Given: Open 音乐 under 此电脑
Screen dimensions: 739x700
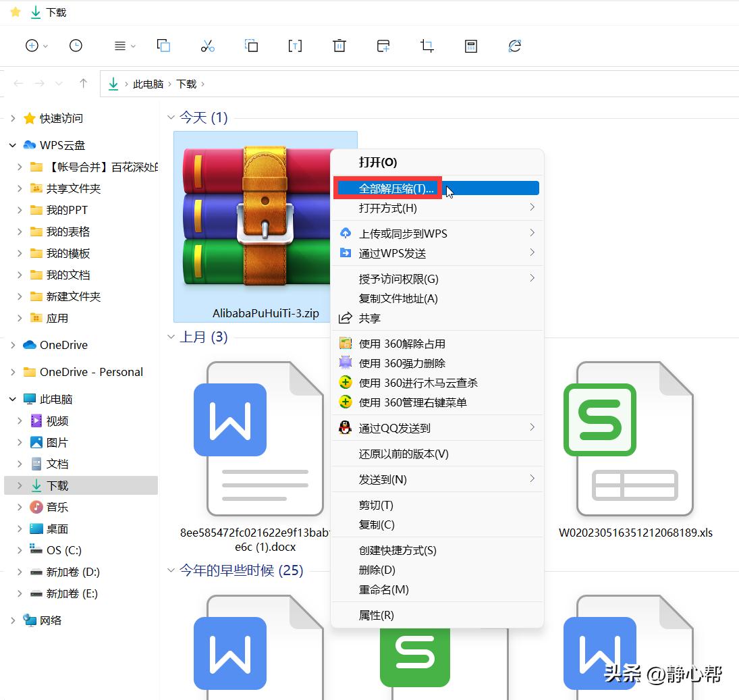Looking at the screenshot, I should 57,507.
